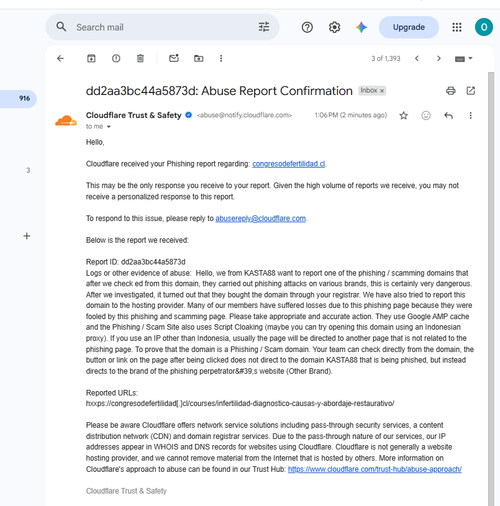The image size is (500, 506).
Task: Go to the newer email arrow
Action: point(417,59)
